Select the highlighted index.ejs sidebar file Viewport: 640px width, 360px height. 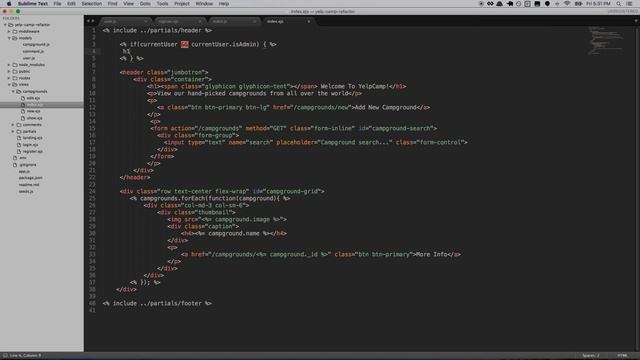tap(42, 105)
